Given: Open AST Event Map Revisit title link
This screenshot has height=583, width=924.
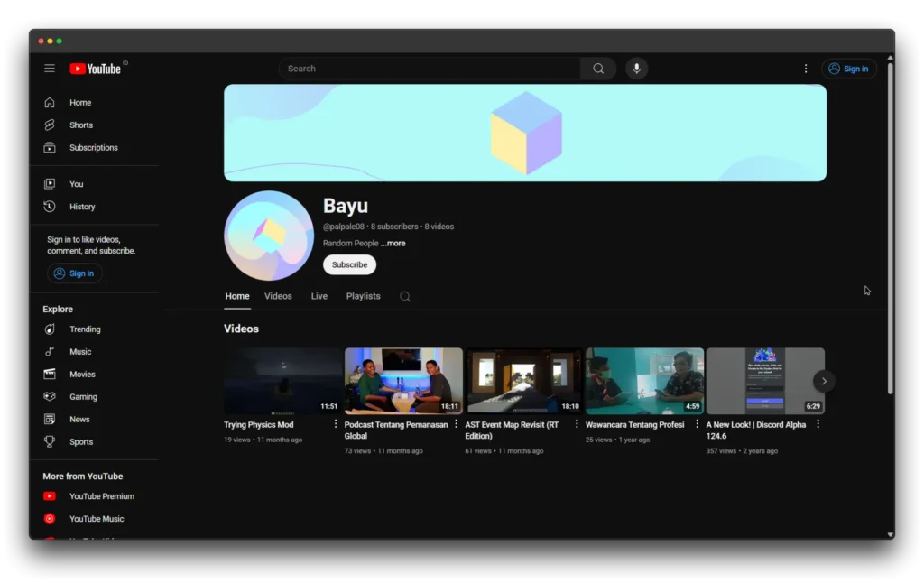Looking at the screenshot, I should (x=512, y=430).
